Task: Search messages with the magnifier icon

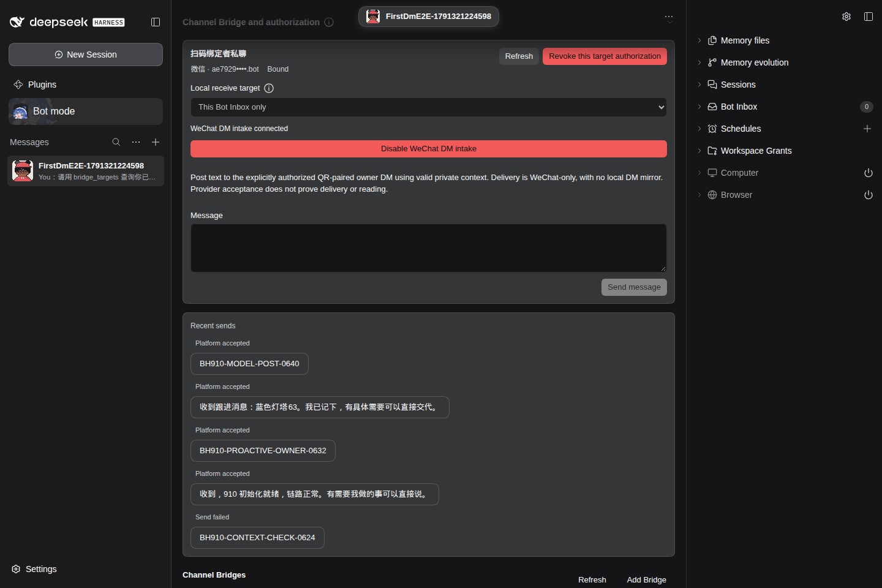Action: point(116,142)
